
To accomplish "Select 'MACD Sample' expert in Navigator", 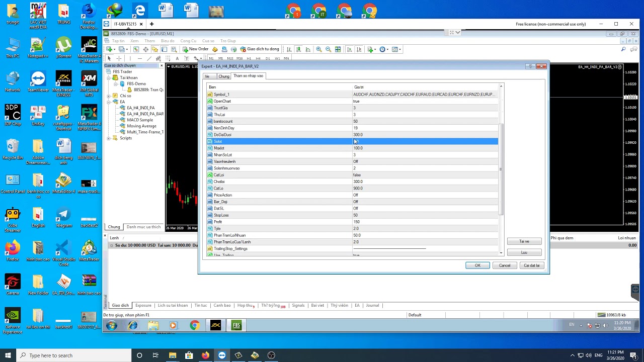I will point(140,120).
